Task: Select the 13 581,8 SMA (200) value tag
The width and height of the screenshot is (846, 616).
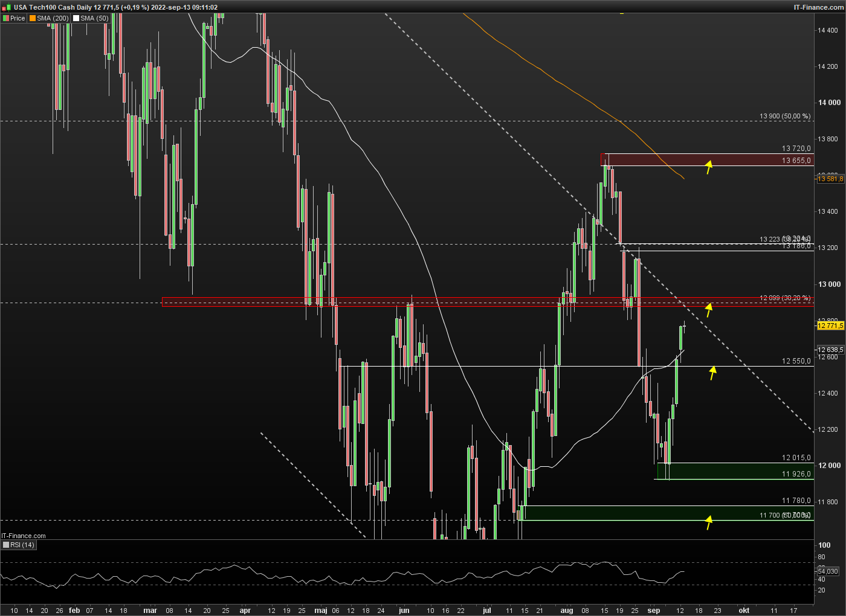Action: (830, 179)
